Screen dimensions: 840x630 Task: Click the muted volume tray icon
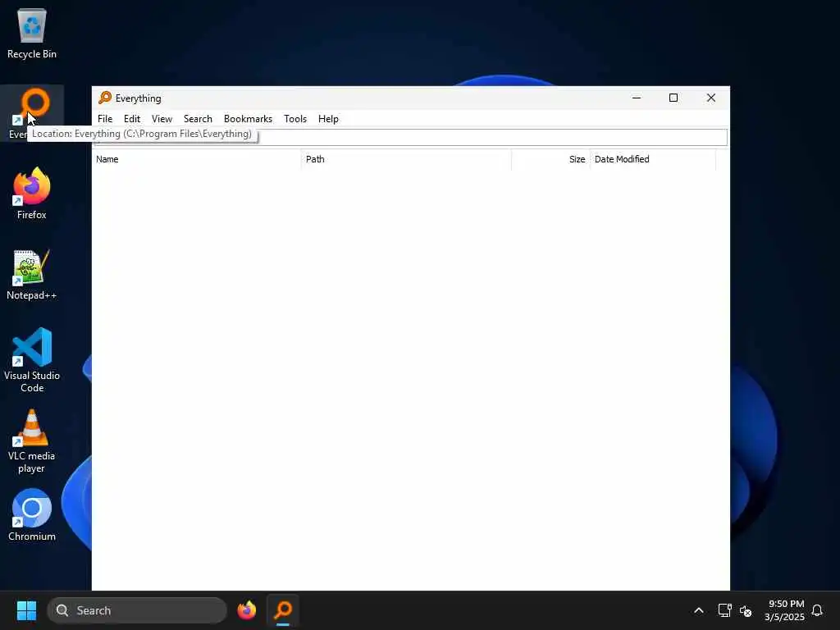[746, 610]
